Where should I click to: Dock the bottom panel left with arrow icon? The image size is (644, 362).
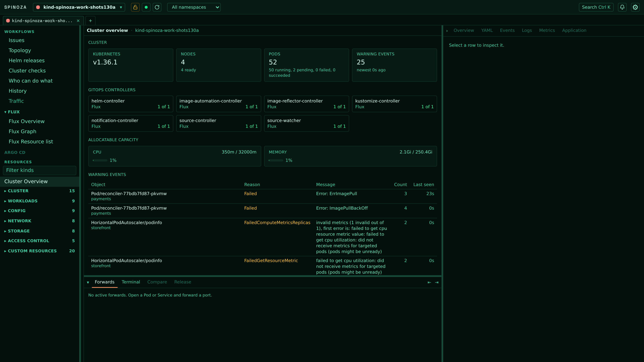coord(429,282)
